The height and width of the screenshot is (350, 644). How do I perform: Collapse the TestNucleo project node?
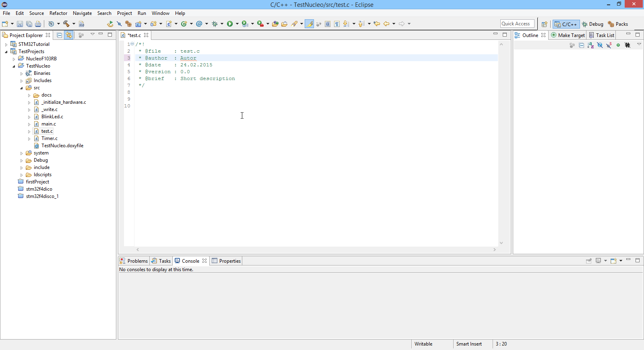click(x=14, y=66)
